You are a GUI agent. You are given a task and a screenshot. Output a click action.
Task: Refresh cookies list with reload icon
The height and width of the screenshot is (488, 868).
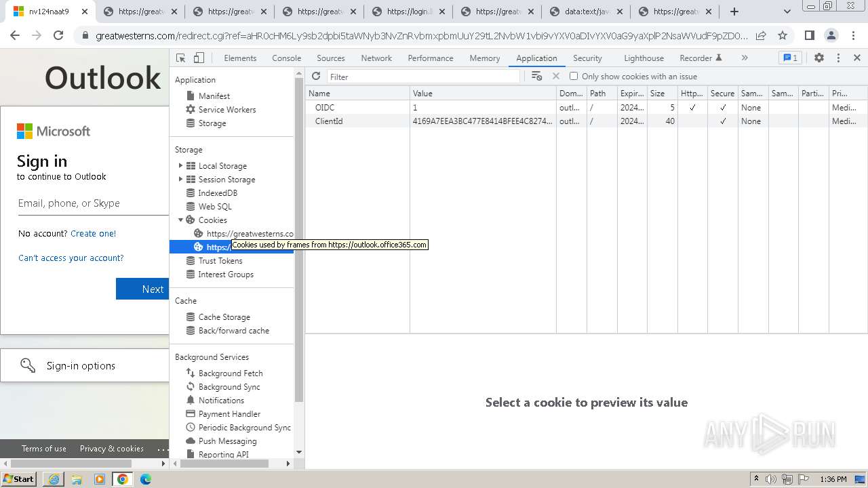click(x=316, y=77)
